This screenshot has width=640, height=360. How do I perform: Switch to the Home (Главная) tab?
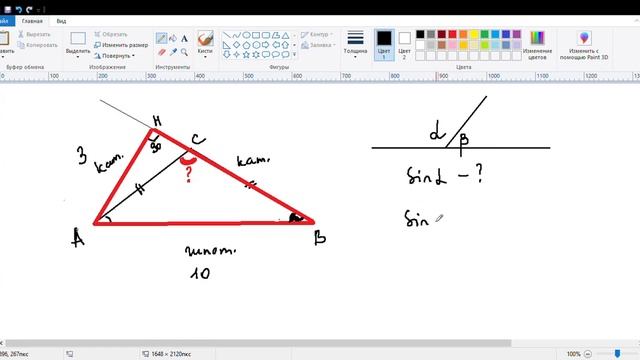(x=32, y=21)
